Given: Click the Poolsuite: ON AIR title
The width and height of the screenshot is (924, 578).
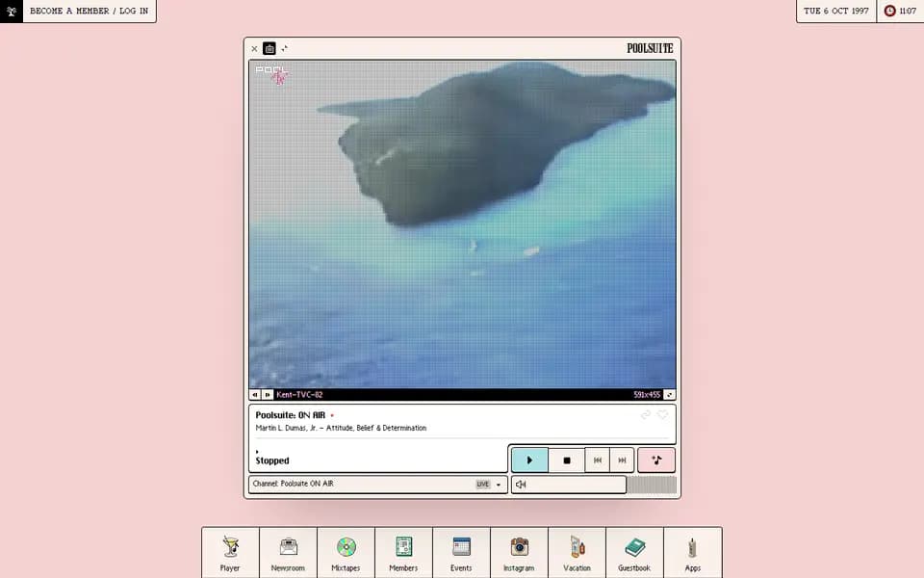Looking at the screenshot, I should (x=291, y=415).
